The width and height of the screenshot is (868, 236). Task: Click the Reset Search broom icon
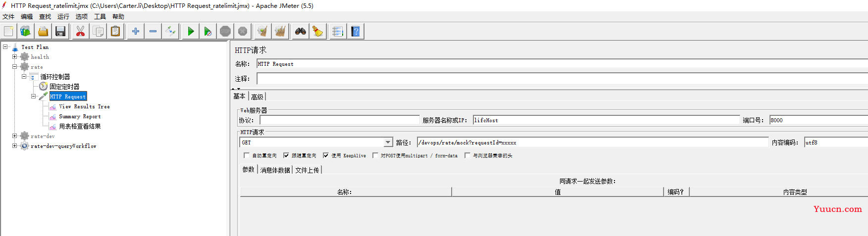coord(318,31)
